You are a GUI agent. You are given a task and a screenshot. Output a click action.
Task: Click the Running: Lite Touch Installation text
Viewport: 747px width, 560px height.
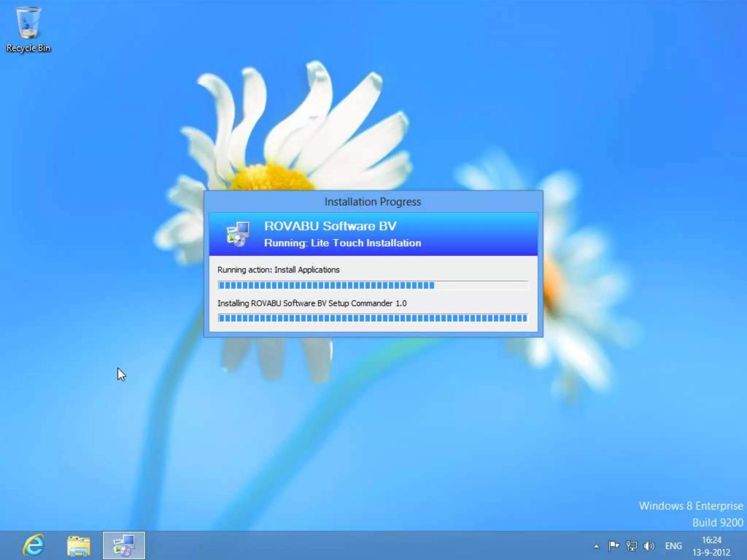tap(342, 243)
